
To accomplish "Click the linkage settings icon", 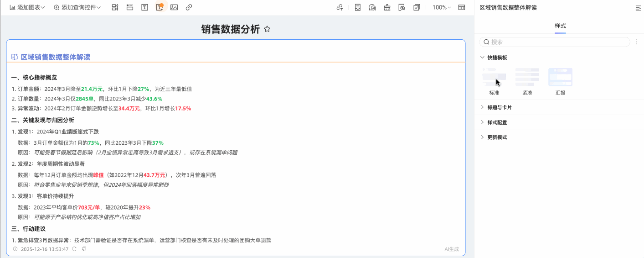I will click(x=340, y=7).
